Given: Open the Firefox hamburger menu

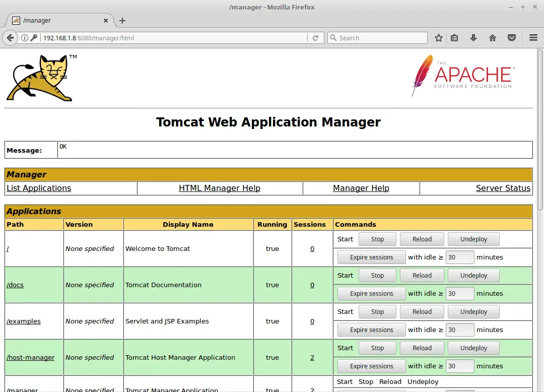Looking at the screenshot, I should click(x=533, y=38).
